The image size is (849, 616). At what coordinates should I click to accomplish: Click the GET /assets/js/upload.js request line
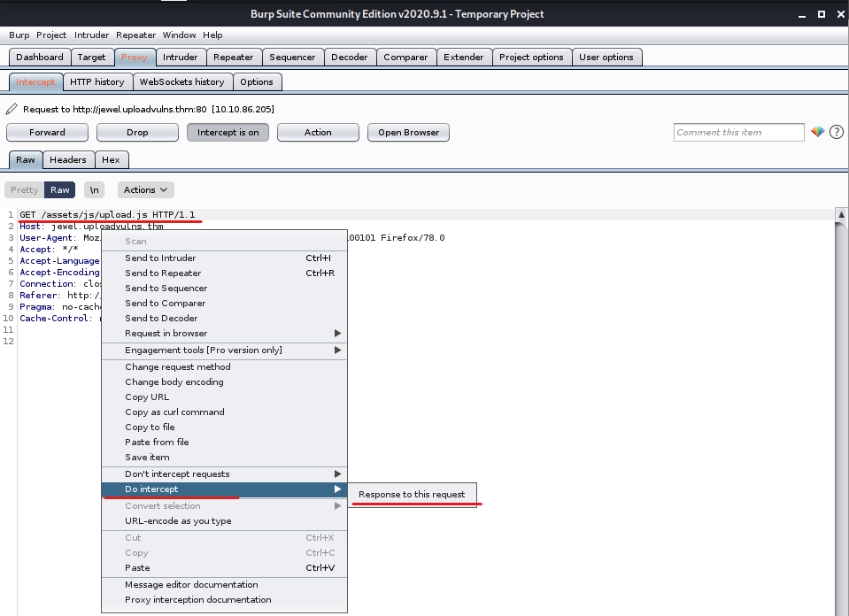pyautogui.click(x=107, y=214)
